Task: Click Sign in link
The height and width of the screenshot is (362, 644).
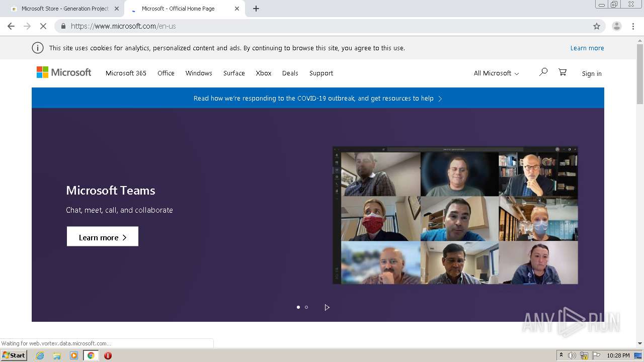Action: [592, 73]
